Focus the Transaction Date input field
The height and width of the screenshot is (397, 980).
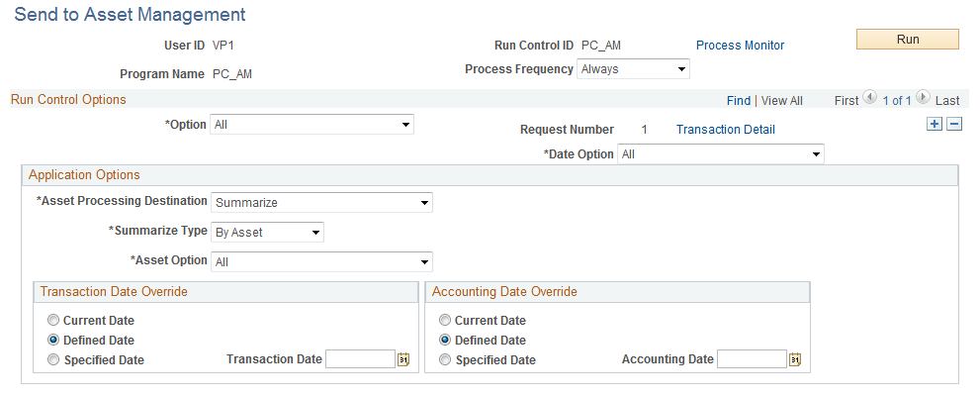361,359
